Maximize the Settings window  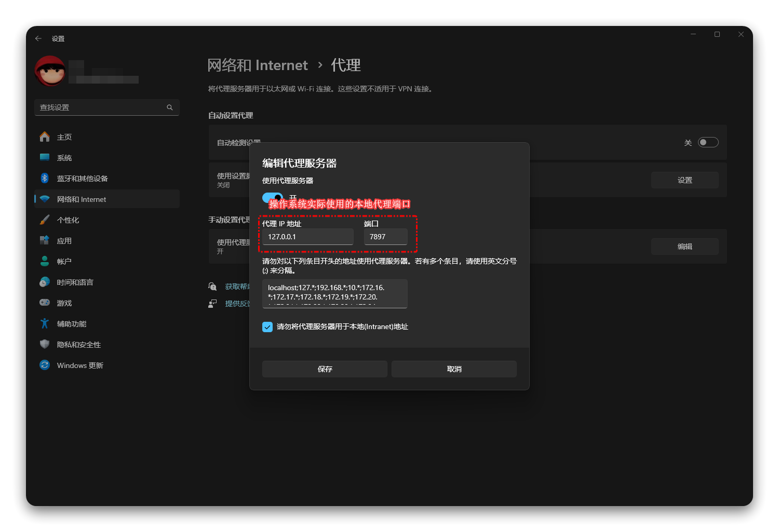click(717, 34)
